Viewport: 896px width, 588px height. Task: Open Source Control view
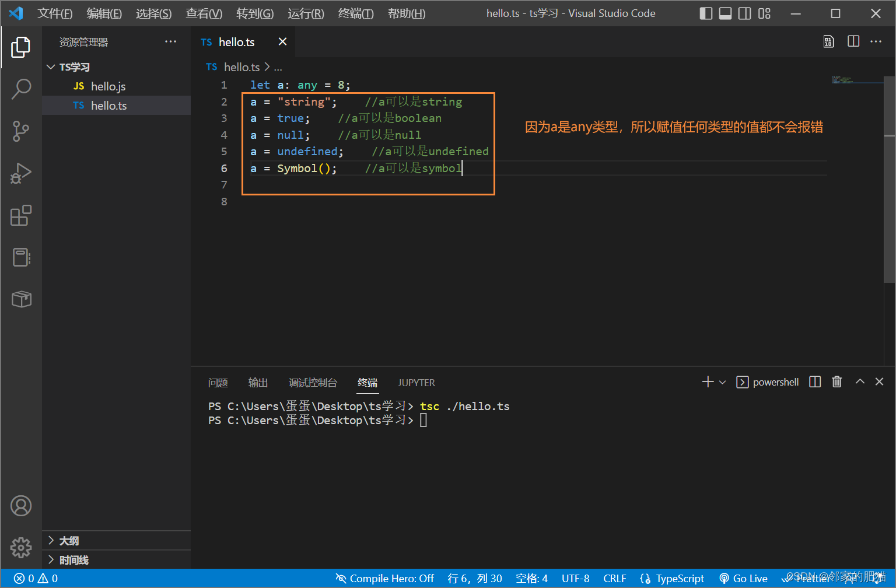click(21, 131)
